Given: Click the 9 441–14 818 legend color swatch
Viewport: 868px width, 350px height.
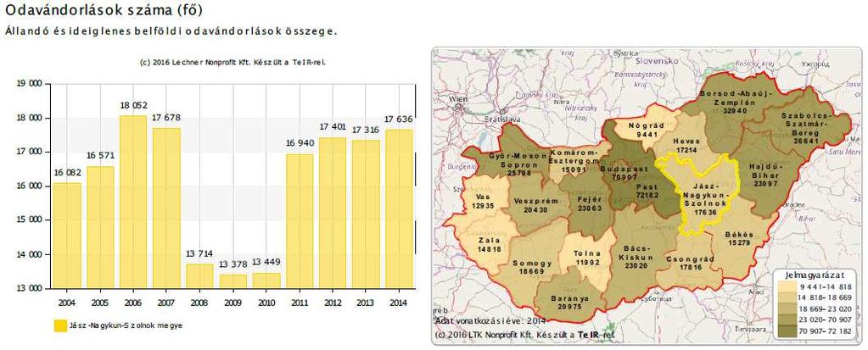Looking at the screenshot, I should click(x=786, y=286).
